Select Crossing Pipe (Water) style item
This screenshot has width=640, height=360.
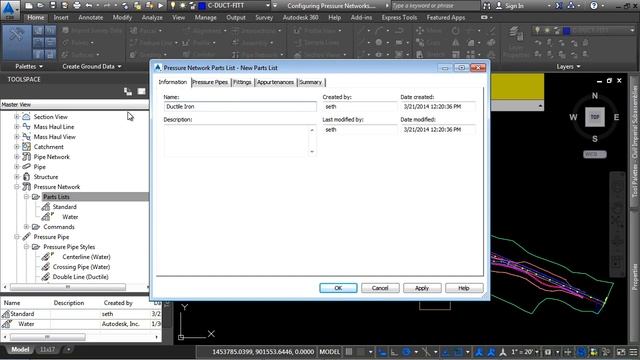pyautogui.click(x=81, y=267)
